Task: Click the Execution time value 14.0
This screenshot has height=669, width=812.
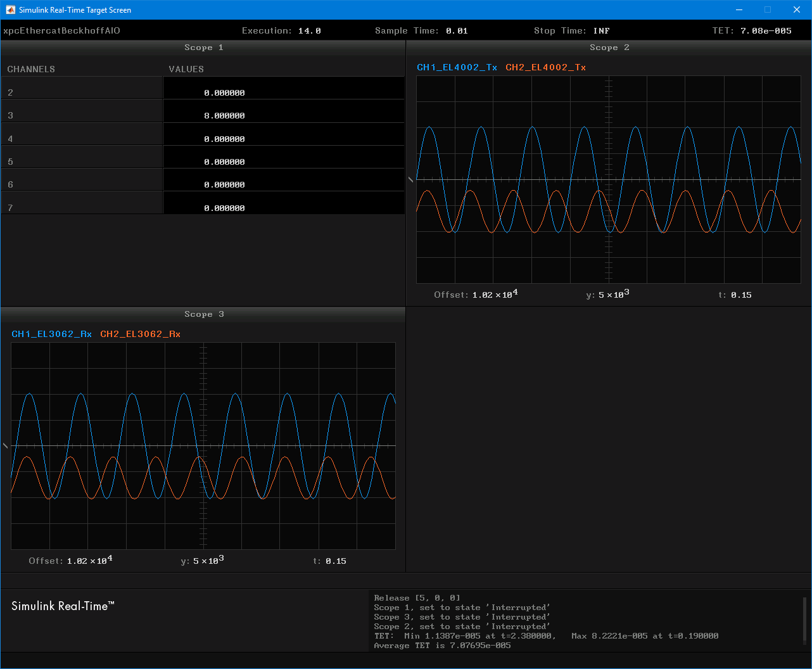Action: pos(310,30)
